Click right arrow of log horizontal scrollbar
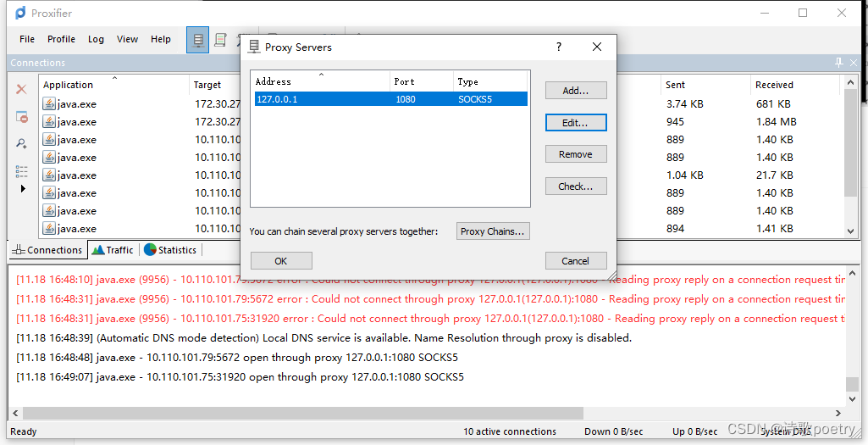The image size is (868, 445). point(838,413)
